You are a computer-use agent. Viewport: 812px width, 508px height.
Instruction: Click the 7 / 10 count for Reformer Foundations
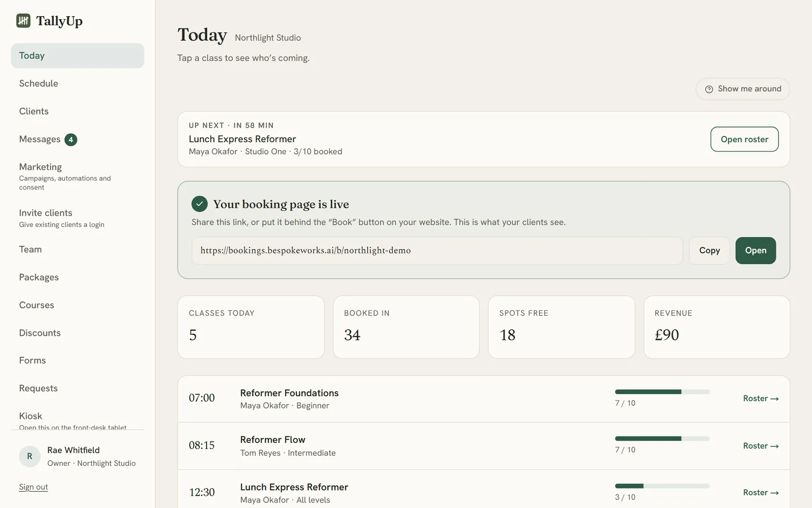625,403
